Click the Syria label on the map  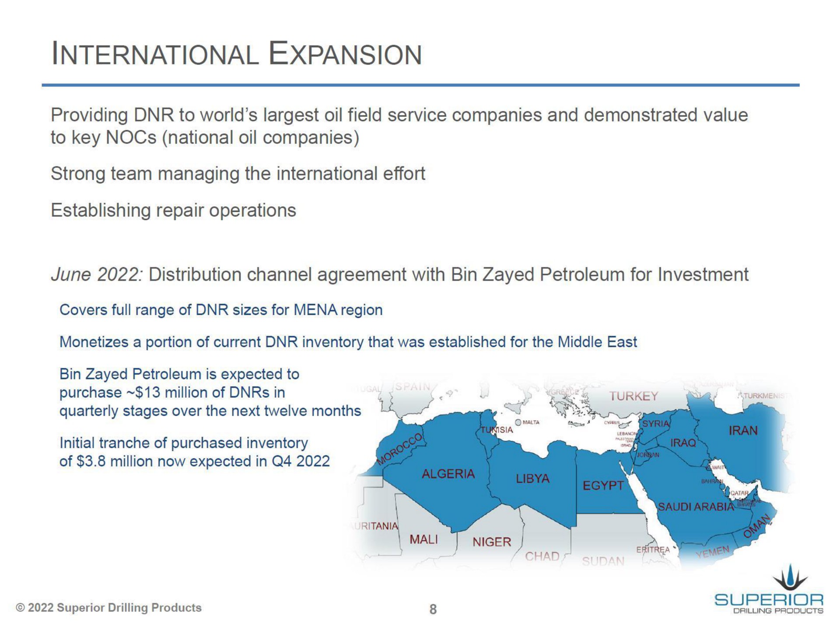tap(656, 424)
